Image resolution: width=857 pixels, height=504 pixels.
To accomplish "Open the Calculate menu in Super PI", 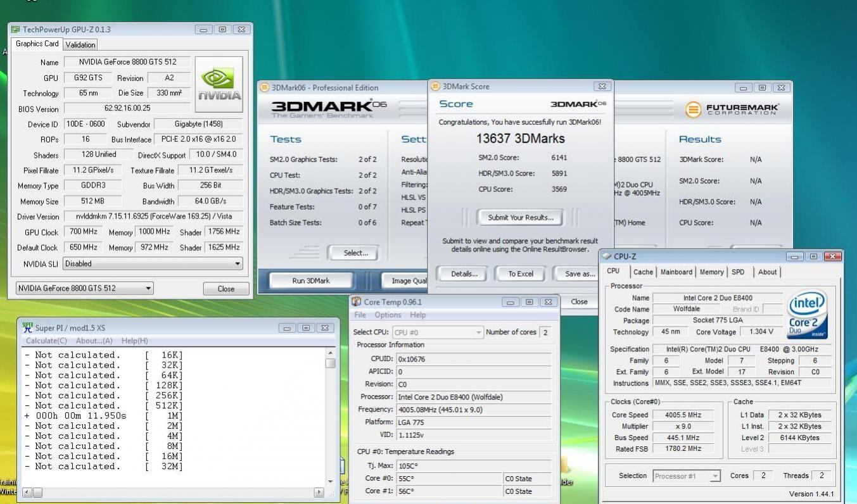I will point(46,341).
